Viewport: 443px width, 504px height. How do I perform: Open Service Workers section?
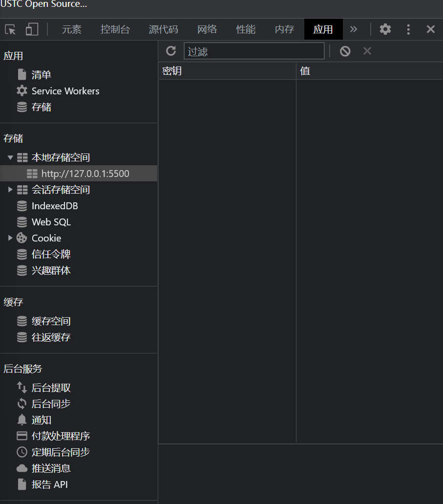coord(65,91)
